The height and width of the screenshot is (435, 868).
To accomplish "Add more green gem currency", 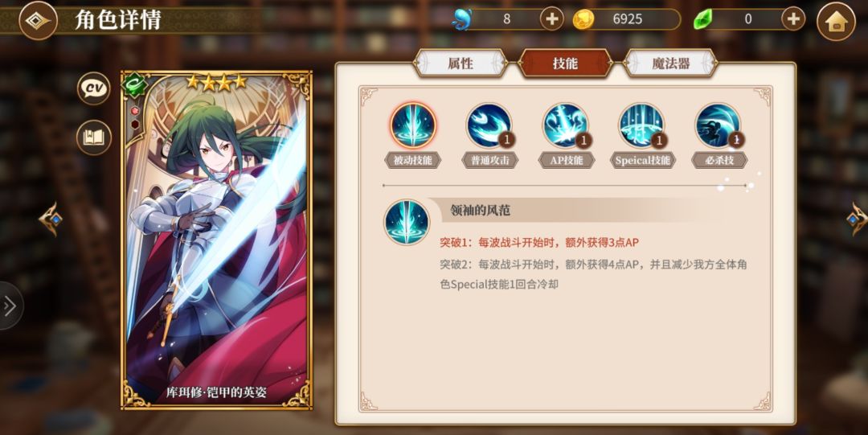I will [x=793, y=19].
